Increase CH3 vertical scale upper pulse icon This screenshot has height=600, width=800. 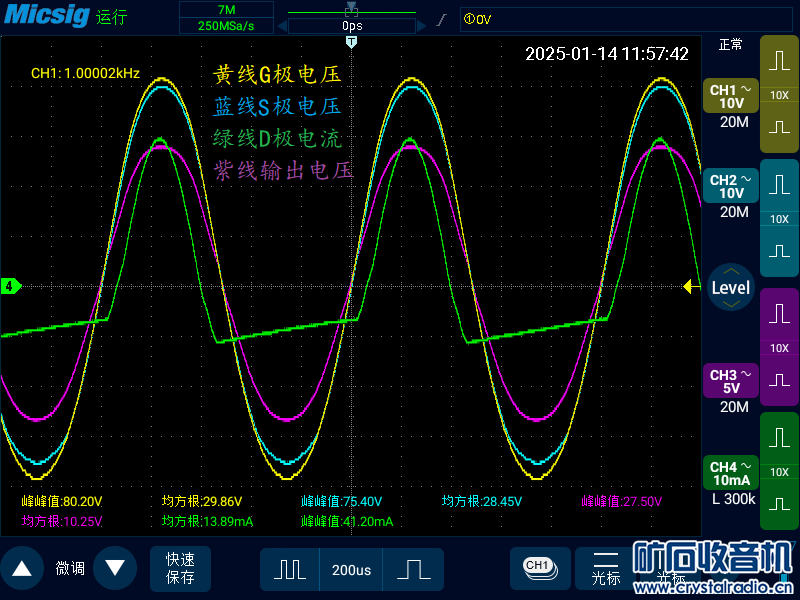[x=780, y=314]
